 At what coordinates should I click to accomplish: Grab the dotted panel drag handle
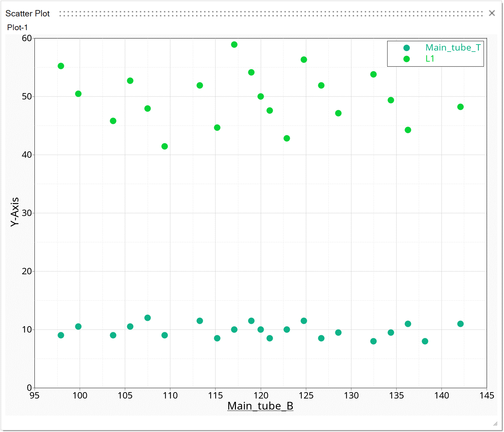271,13
